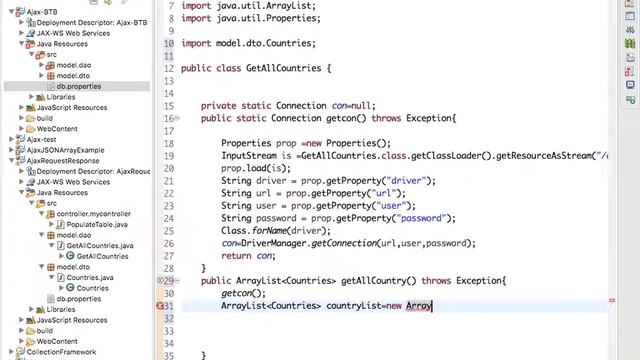Click the red icon in the right trim
Viewport: 640px width, 360px height.
coord(630,71)
